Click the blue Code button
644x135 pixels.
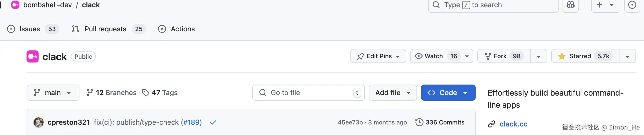(448, 93)
